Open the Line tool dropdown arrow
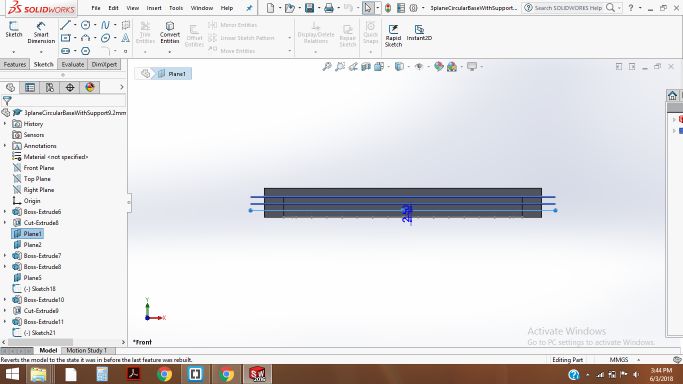This screenshot has height=384, width=683. point(75,25)
